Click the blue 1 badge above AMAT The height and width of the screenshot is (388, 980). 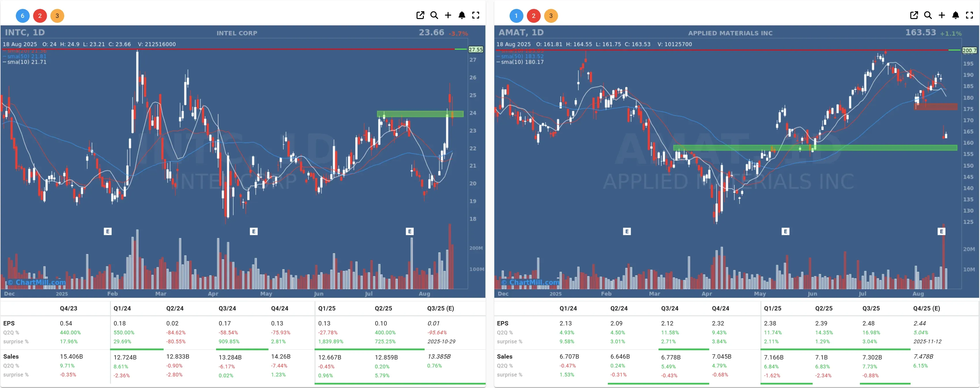point(516,16)
